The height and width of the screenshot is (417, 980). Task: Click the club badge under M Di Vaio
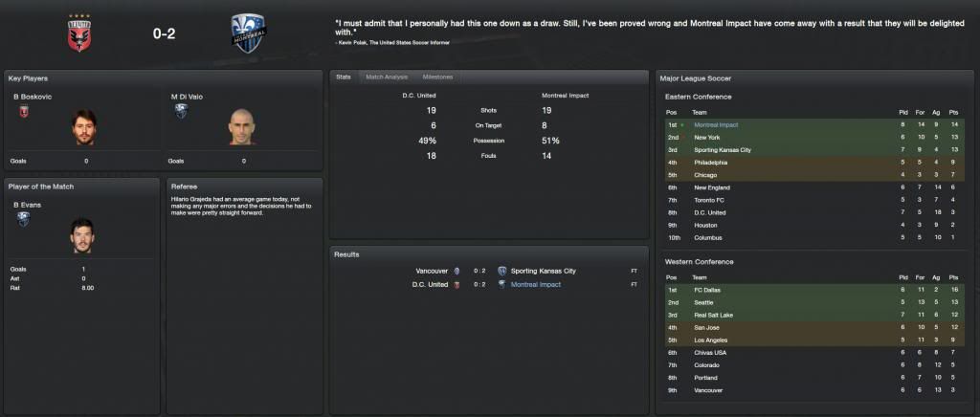click(180, 111)
